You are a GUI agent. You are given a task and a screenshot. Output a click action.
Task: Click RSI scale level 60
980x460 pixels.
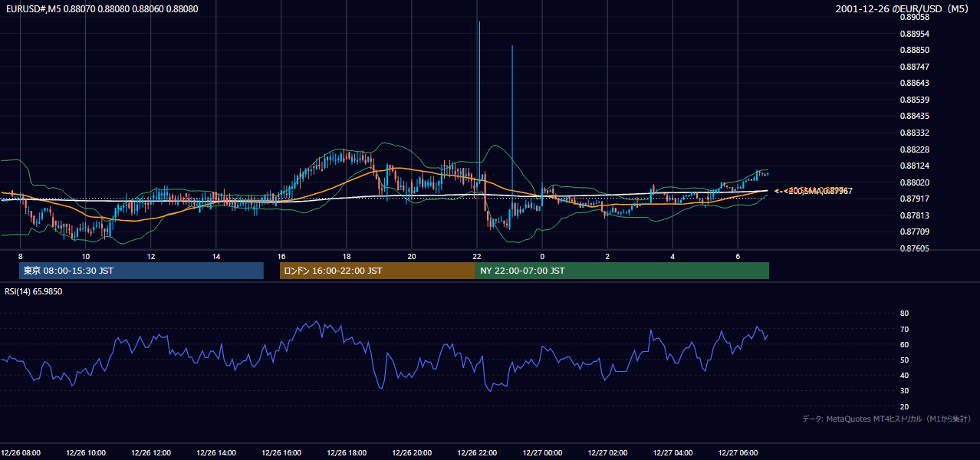pos(904,345)
